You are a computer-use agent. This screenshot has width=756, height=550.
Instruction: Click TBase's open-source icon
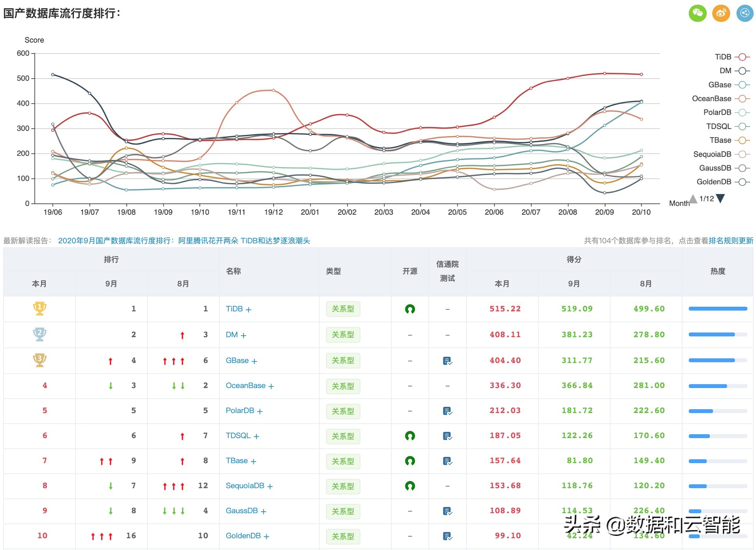coord(410,461)
